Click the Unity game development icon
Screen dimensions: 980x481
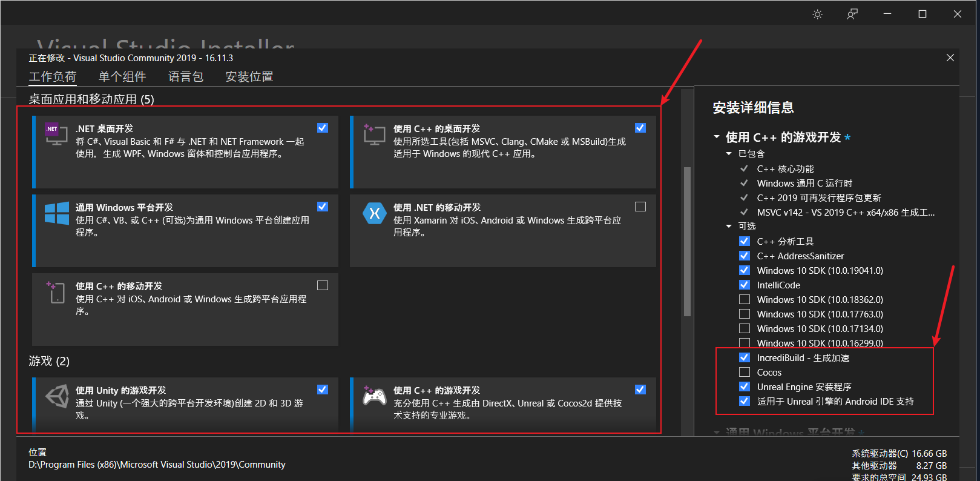coord(58,397)
